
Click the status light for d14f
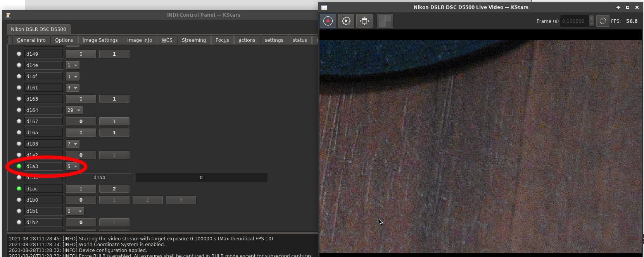pyautogui.click(x=19, y=76)
